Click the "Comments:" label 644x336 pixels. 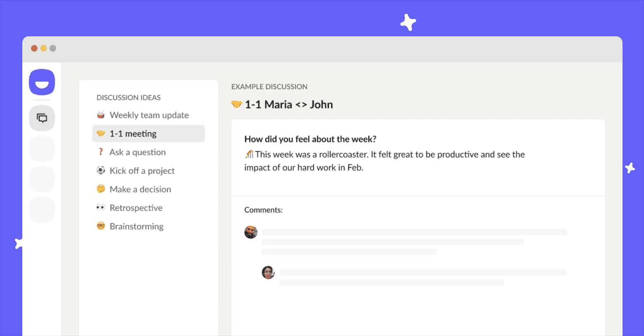click(x=263, y=210)
